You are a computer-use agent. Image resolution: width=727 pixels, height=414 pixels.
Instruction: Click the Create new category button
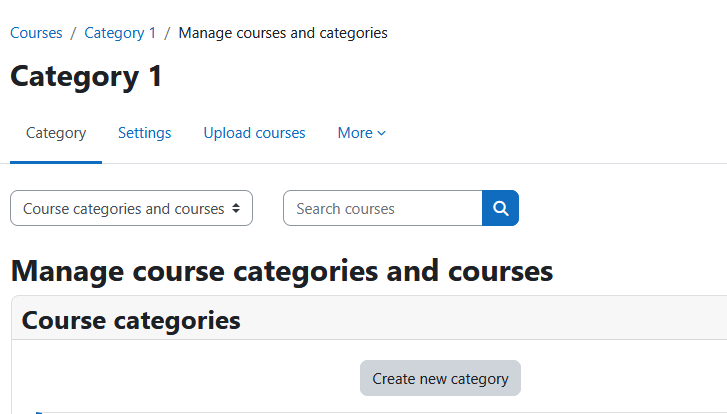(440, 378)
